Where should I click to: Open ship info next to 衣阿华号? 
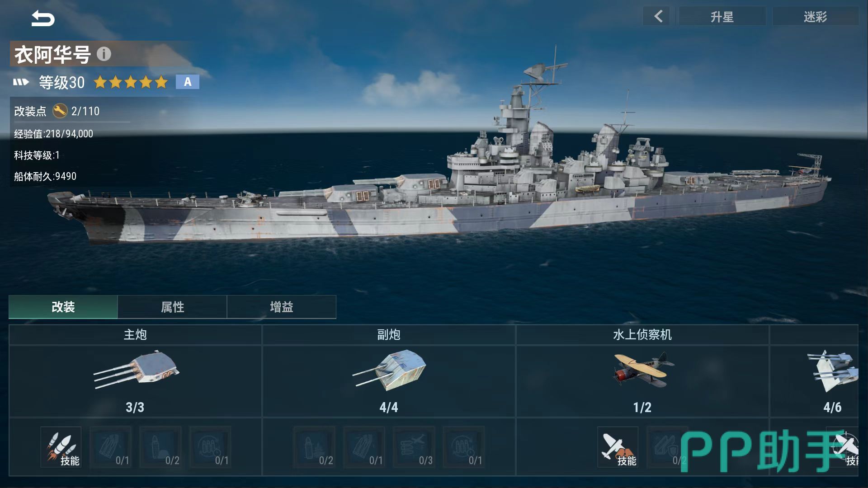pyautogui.click(x=104, y=54)
